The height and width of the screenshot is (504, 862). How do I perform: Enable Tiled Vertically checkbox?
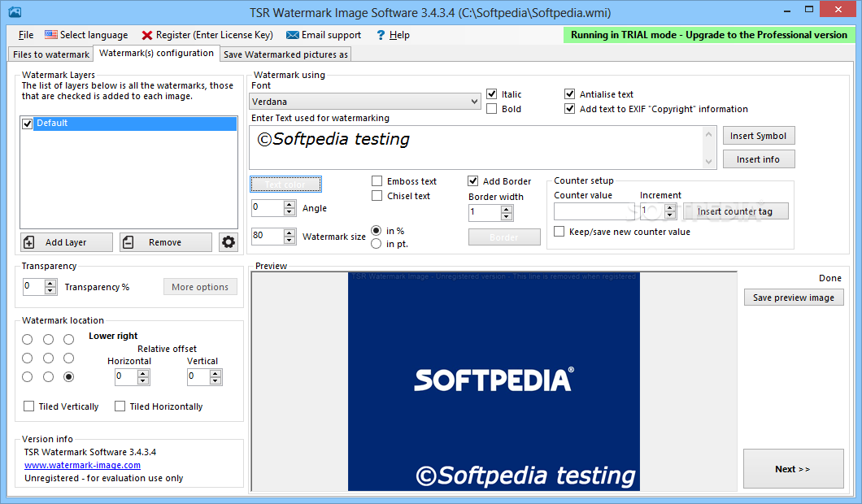click(x=28, y=406)
